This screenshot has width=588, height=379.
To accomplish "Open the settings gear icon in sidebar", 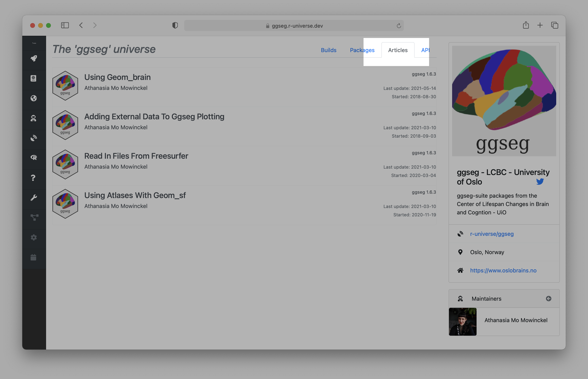I will pyautogui.click(x=34, y=237).
